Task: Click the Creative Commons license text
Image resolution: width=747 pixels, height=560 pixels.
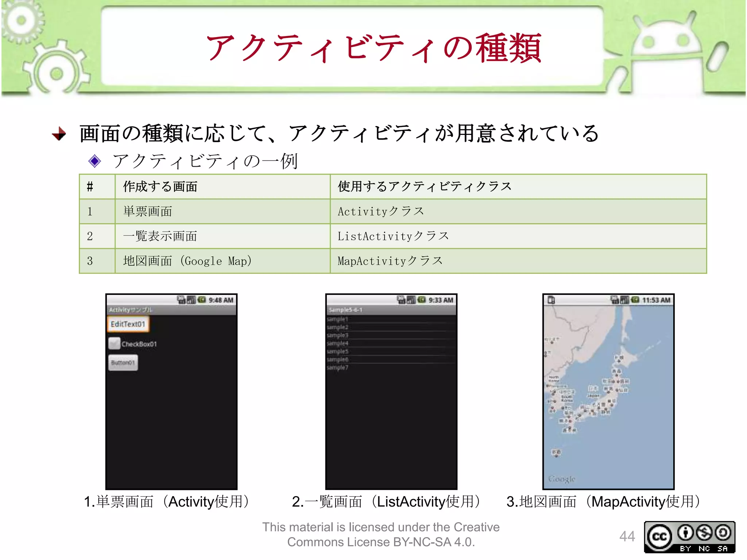Action: point(381,534)
